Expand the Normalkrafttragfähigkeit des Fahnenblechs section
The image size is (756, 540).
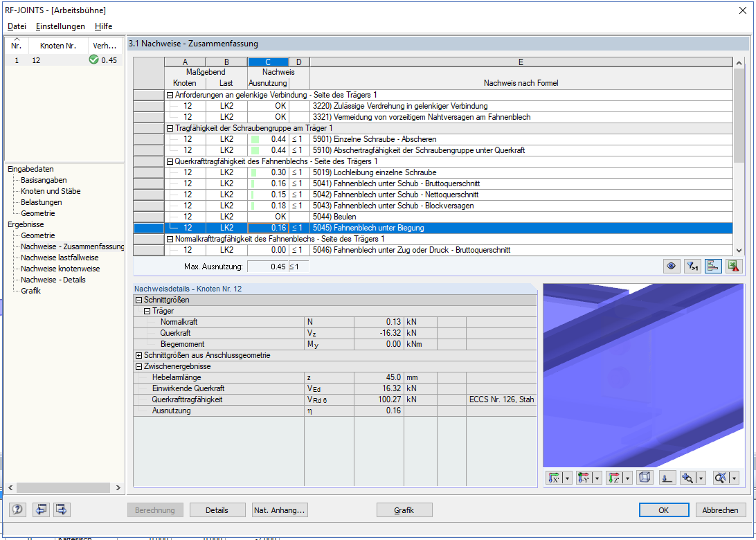click(170, 239)
